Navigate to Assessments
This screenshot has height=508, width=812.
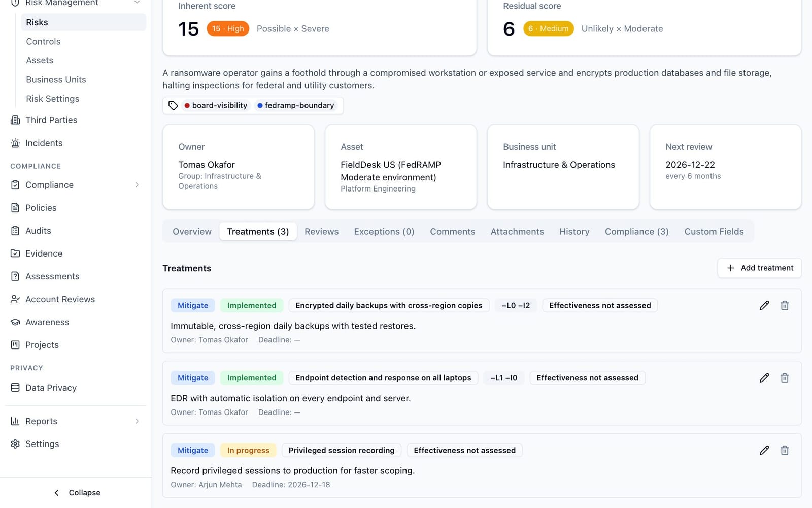pyautogui.click(x=76, y=276)
